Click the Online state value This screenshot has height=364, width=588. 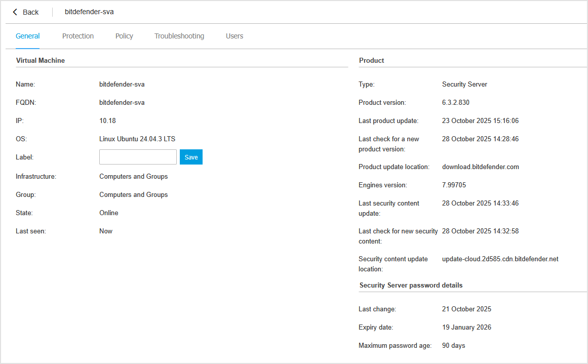108,213
